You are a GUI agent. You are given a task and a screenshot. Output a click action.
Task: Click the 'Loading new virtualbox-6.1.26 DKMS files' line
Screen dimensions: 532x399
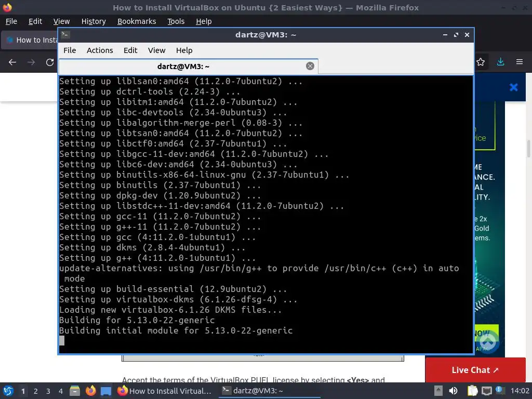(170, 310)
